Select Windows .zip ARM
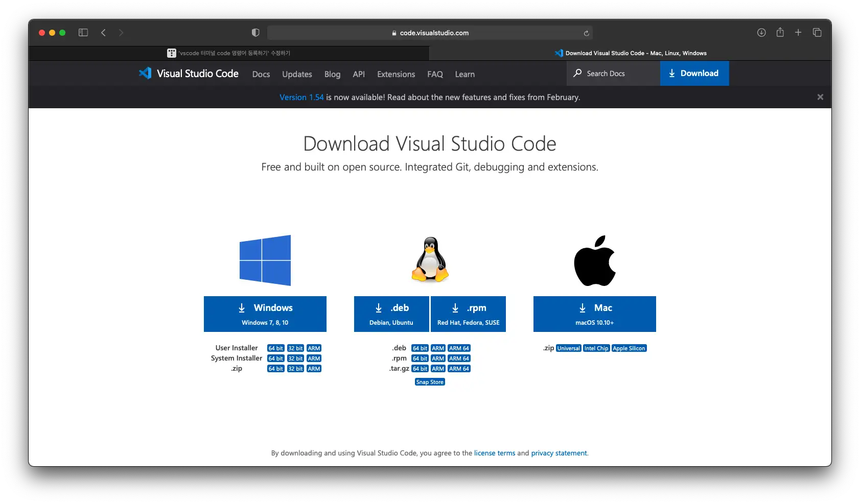The height and width of the screenshot is (504, 860). pyautogui.click(x=314, y=369)
